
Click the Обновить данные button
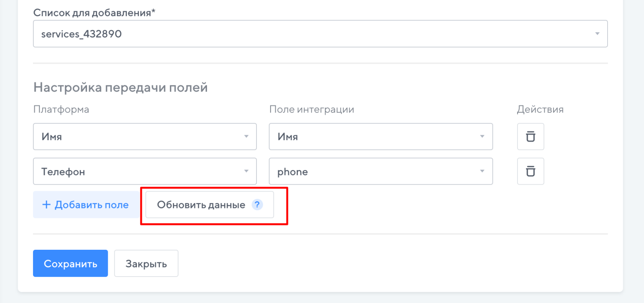point(201,205)
